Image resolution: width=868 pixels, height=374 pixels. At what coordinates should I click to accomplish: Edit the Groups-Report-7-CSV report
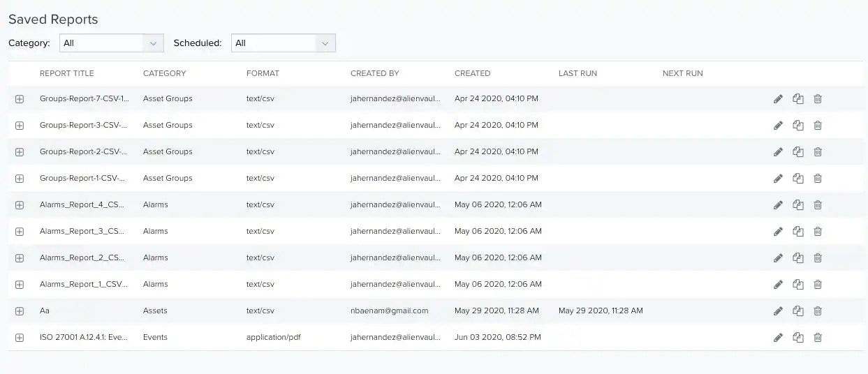(x=778, y=99)
